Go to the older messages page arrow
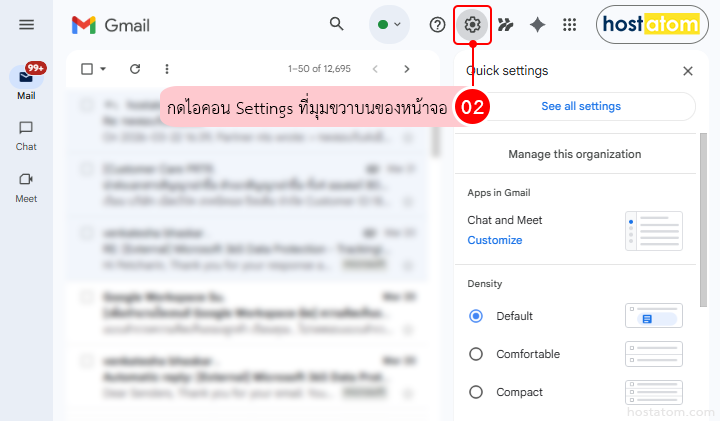The height and width of the screenshot is (421, 720). tap(406, 69)
